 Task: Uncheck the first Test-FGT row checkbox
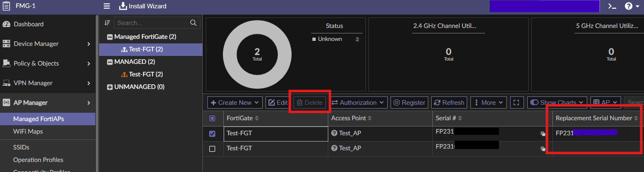tap(212, 134)
